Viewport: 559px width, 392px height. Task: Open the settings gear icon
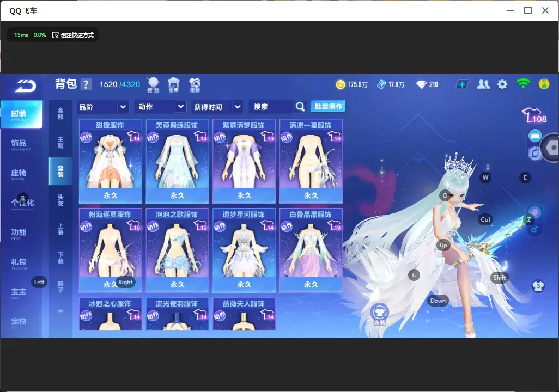[502, 84]
